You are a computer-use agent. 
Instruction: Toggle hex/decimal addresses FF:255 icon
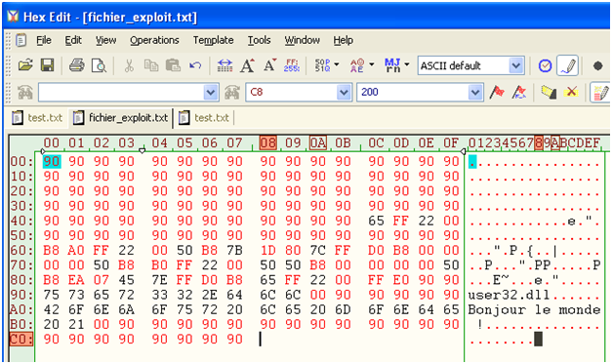[x=292, y=65]
